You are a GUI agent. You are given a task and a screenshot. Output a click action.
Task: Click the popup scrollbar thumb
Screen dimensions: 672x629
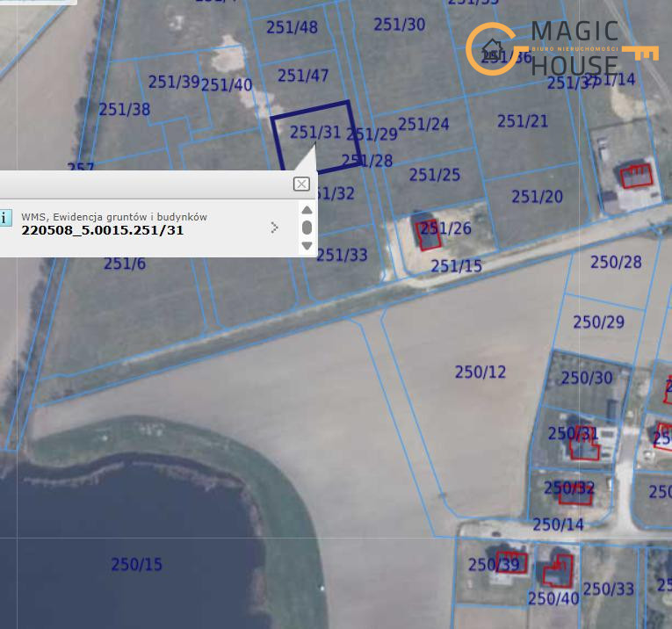pos(307,228)
